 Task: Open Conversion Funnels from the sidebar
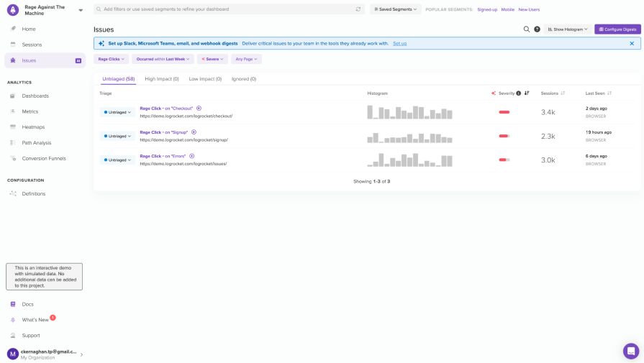[x=13, y=159]
